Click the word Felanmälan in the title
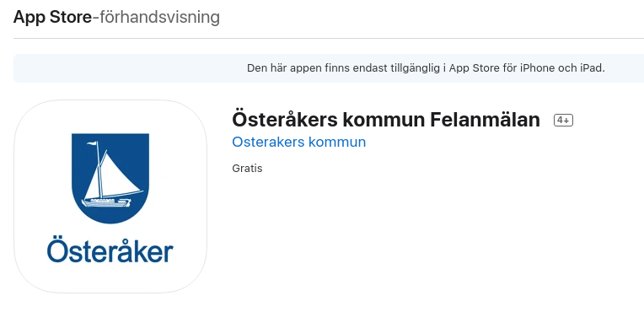This screenshot has width=644, height=312. point(485,120)
